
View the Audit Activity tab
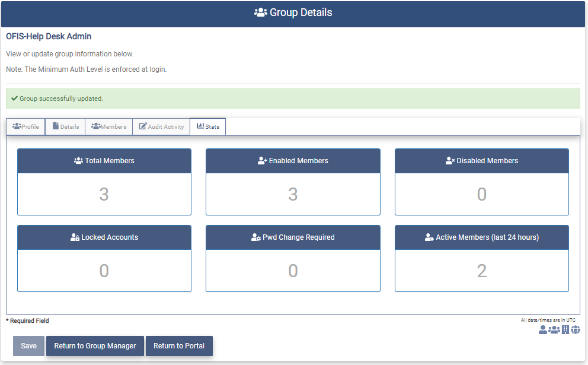(161, 126)
